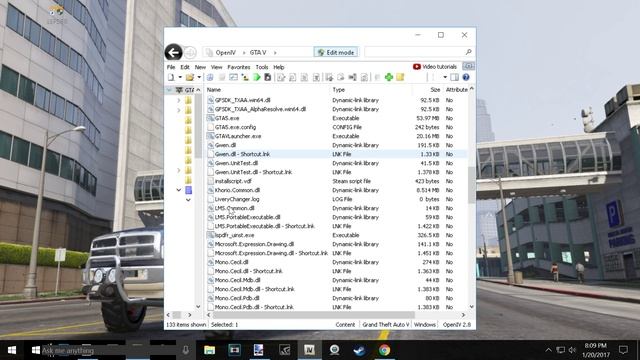Click the black back arrow navigation button
The width and height of the screenshot is (640, 360).
pyautogui.click(x=173, y=52)
